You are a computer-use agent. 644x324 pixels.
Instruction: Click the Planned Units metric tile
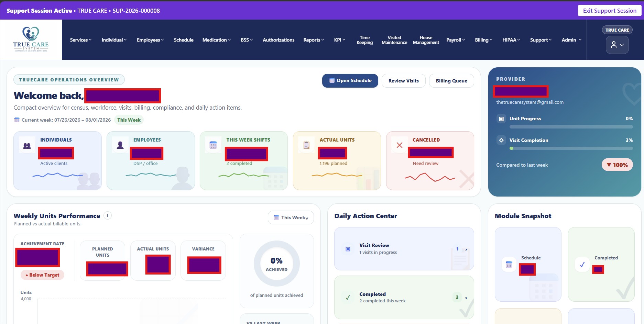pos(102,260)
